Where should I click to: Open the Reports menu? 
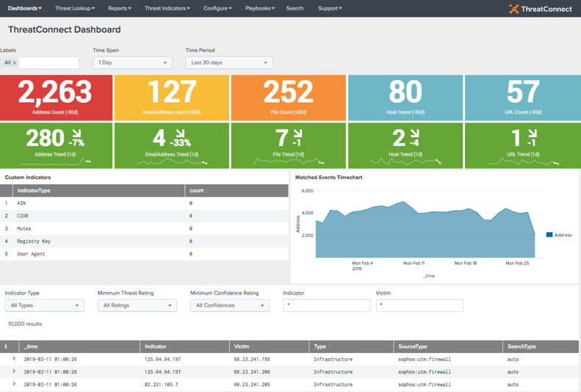tap(119, 8)
